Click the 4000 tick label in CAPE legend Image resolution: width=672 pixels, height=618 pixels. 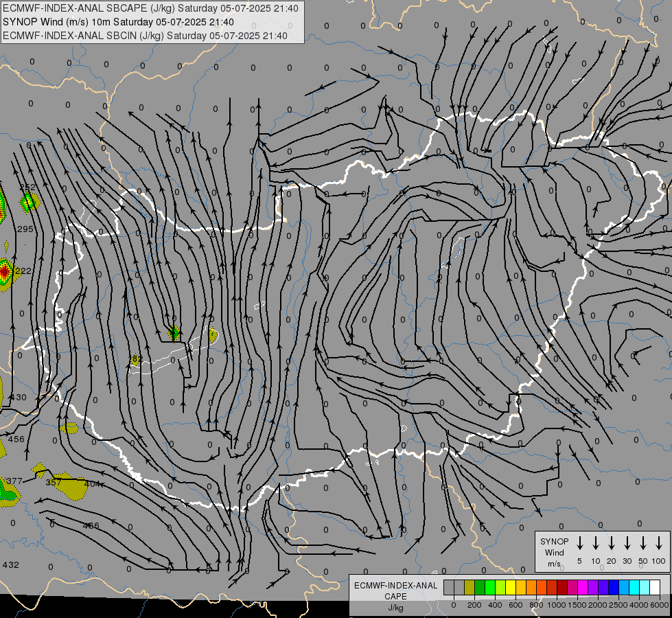pyautogui.click(x=639, y=605)
